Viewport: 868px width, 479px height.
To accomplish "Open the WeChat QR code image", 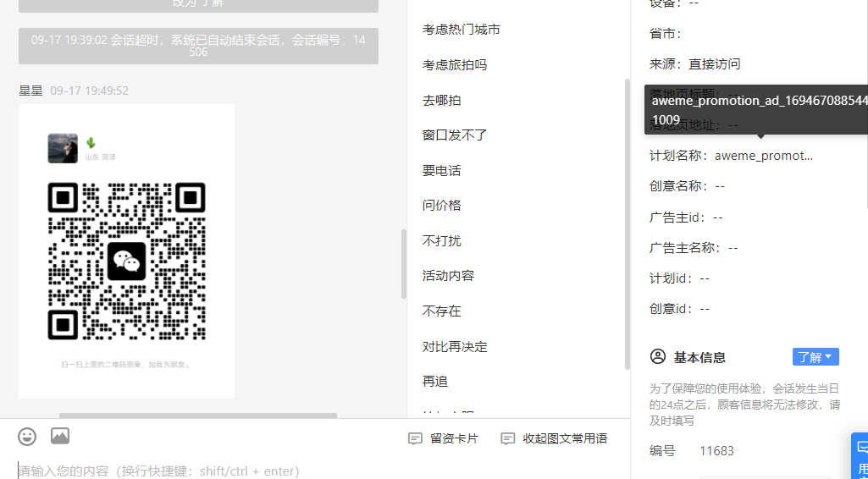I will [127, 251].
